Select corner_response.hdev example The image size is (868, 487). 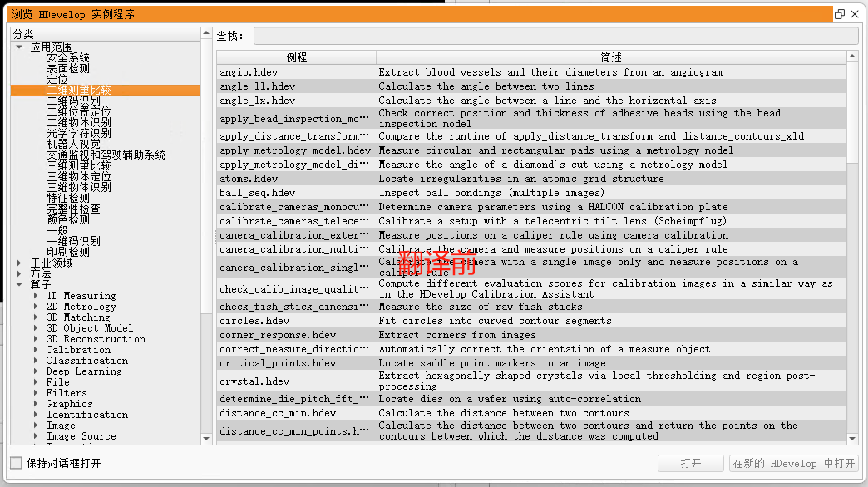[x=531, y=335]
